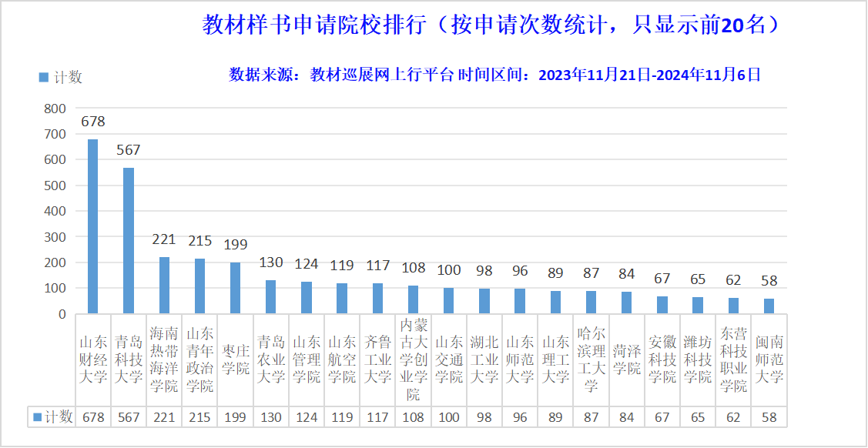Image resolution: width=868 pixels, height=448 pixels.
Task: Click the data label 215 above the bar
Action: 199,241
